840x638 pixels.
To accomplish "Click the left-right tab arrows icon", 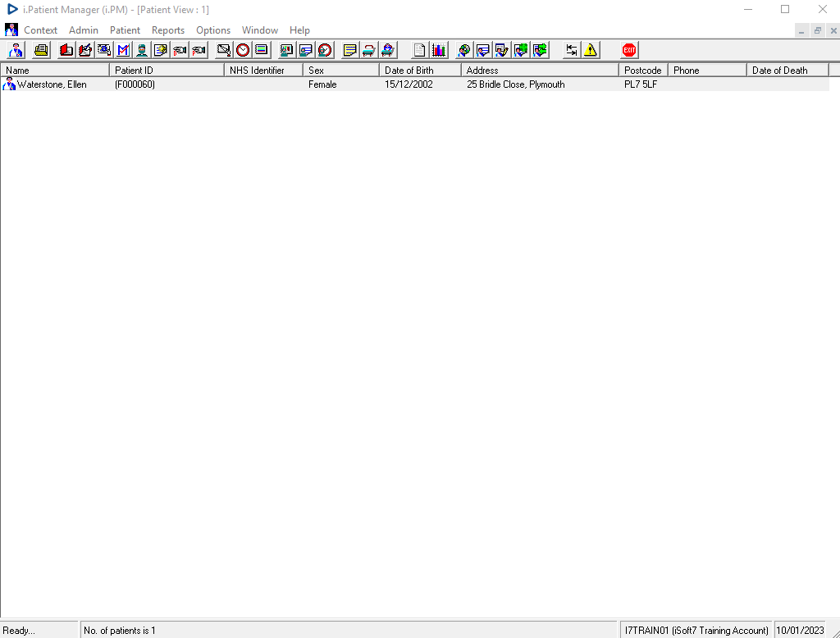I will (572, 50).
